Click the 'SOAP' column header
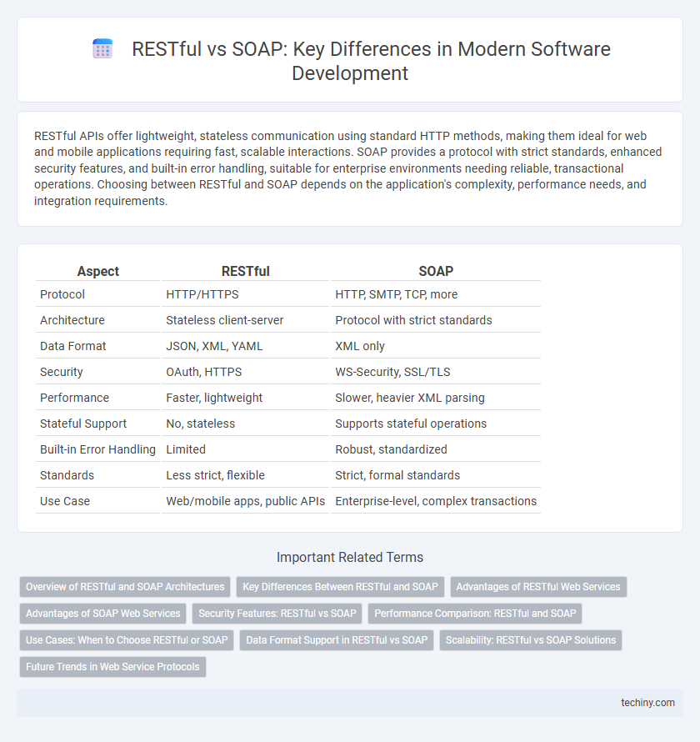The width and height of the screenshot is (700, 742). tap(436, 271)
